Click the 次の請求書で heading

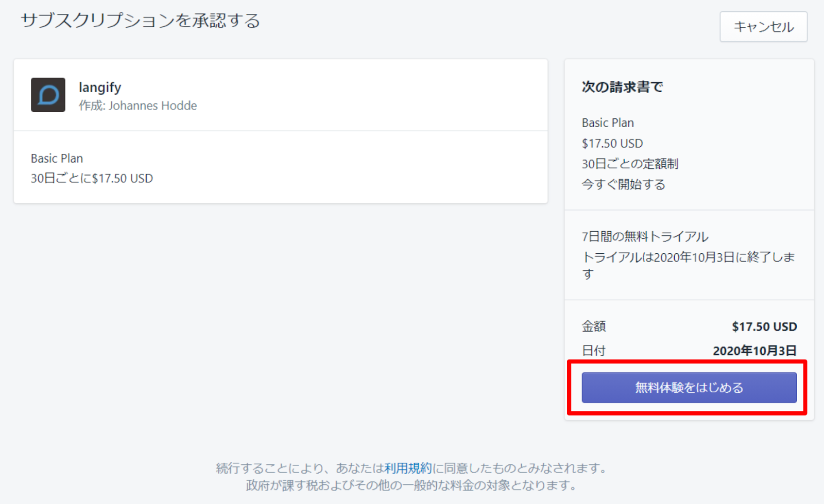click(x=622, y=87)
